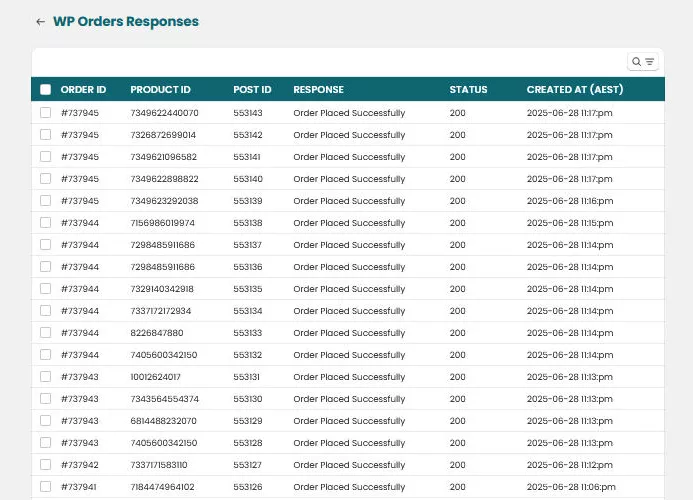The width and height of the screenshot is (693, 500).
Task: Tick the checkbox for post ID 553128
Action: click(46, 443)
